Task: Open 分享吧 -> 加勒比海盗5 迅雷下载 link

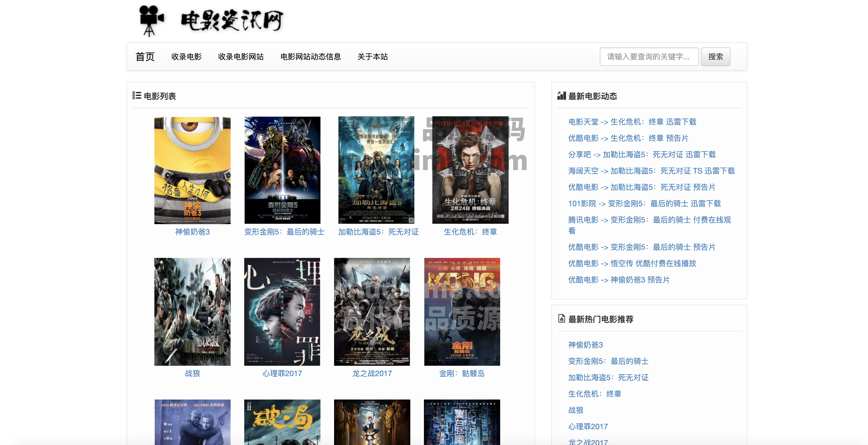Action: point(642,154)
